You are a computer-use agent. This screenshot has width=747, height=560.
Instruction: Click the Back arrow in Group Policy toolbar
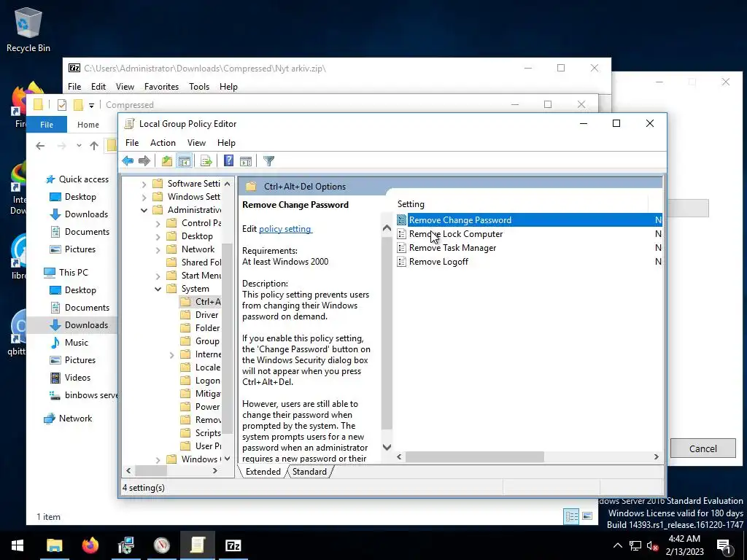click(x=128, y=161)
